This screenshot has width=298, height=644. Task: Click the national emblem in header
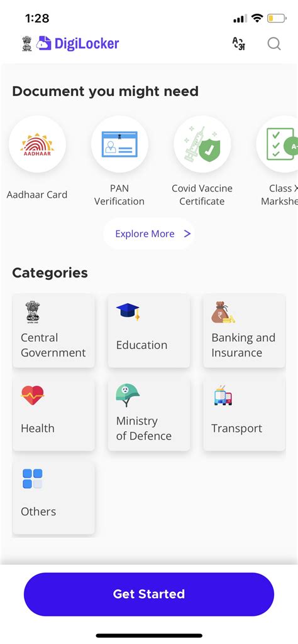(x=27, y=43)
